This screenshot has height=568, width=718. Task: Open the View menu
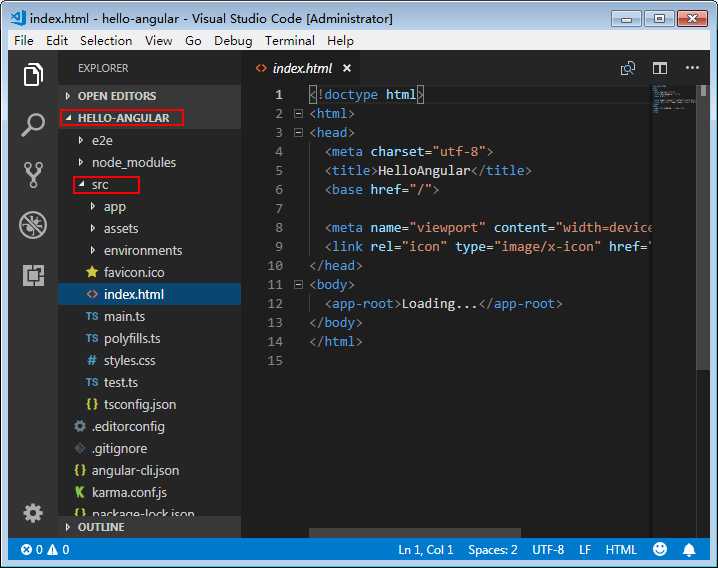click(x=158, y=41)
